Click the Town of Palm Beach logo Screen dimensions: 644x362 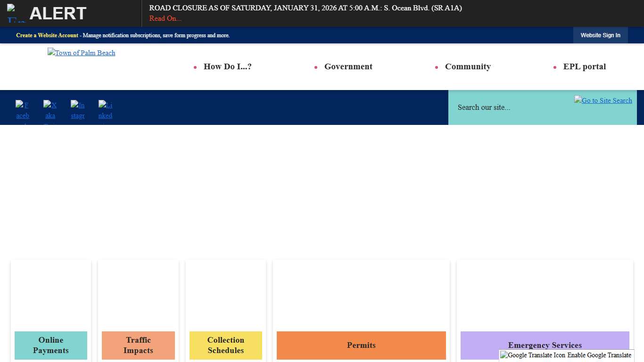(x=82, y=53)
